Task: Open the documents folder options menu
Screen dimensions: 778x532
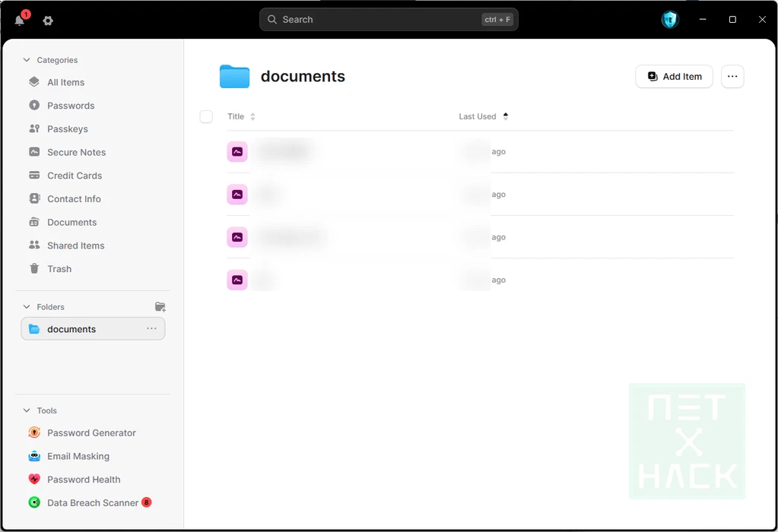Action: point(151,329)
